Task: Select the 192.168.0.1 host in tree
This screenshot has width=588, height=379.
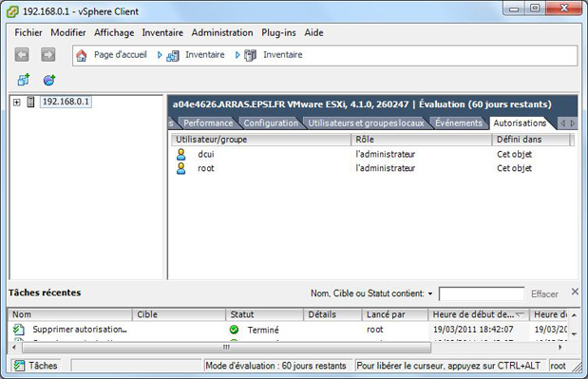Action: coord(66,102)
